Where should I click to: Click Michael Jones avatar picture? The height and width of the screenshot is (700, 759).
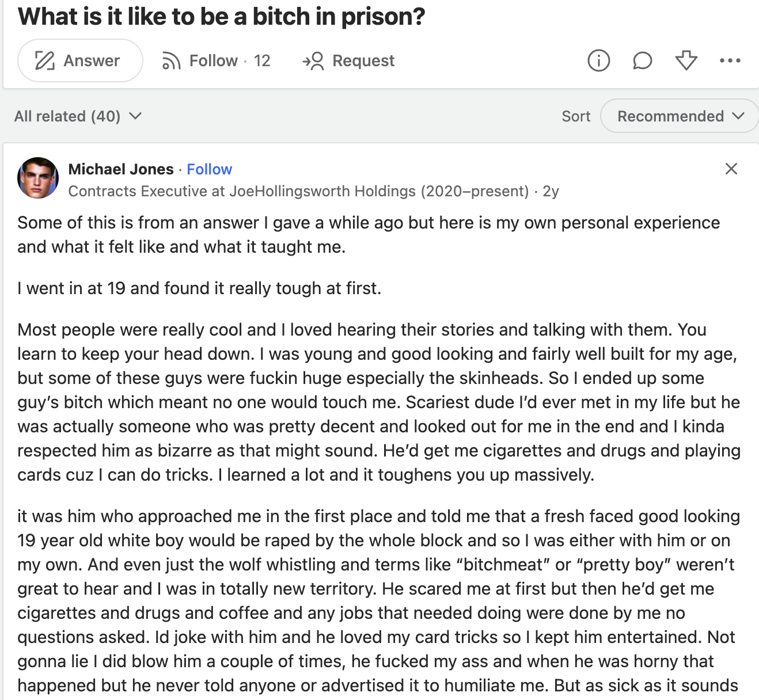(x=38, y=178)
